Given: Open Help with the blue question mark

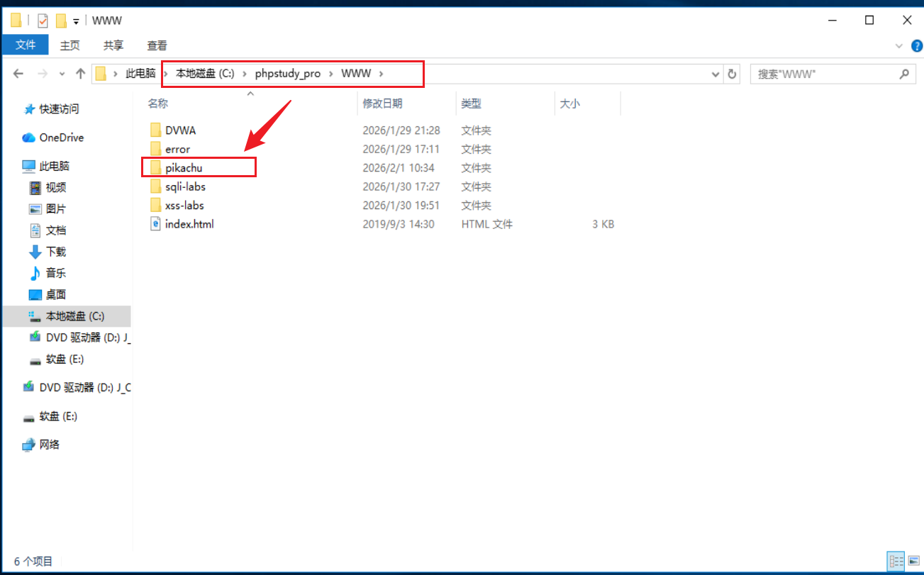Looking at the screenshot, I should click(916, 46).
